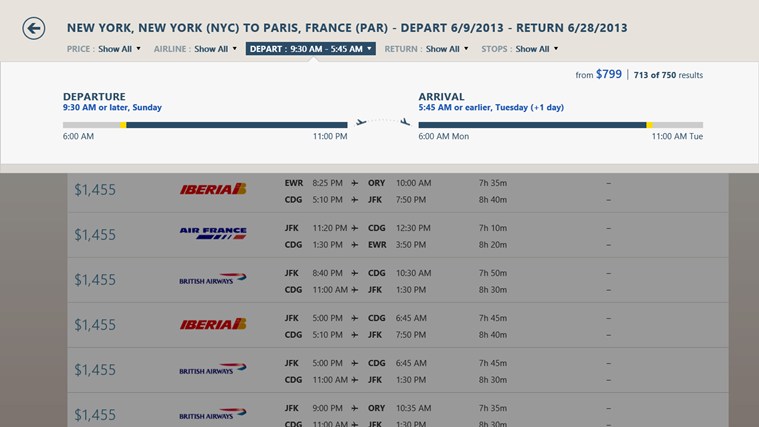The height and width of the screenshot is (427, 759).
Task: Click the first British Airways logo
Action: 213,280
